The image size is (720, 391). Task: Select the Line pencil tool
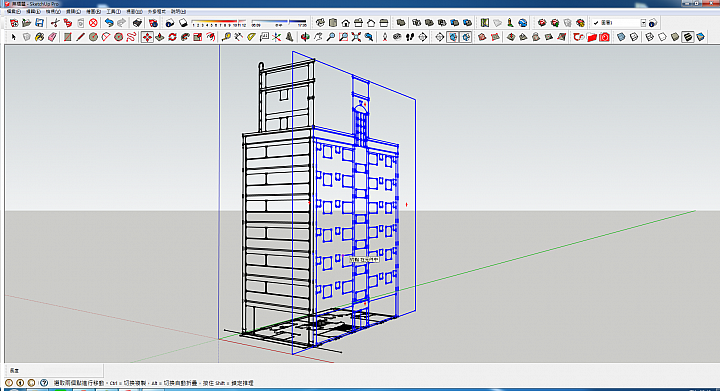(80, 37)
